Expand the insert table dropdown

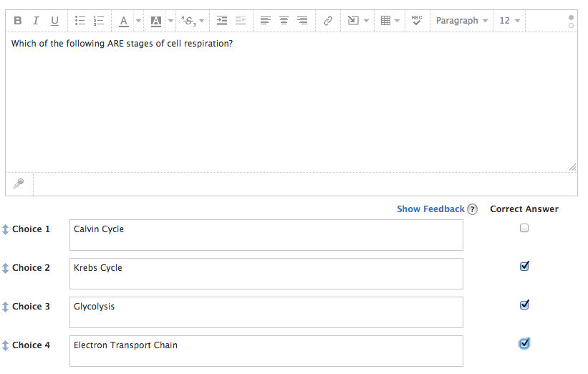[397, 21]
